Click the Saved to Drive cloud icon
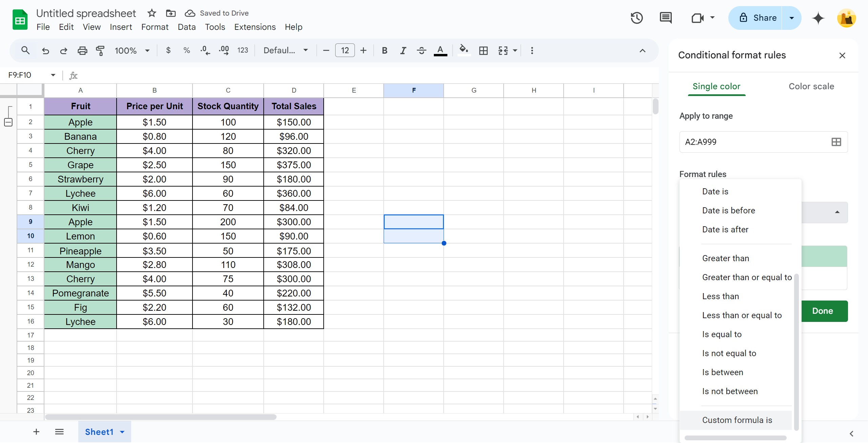Screen dimensions: 868x443 click(190, 13)
